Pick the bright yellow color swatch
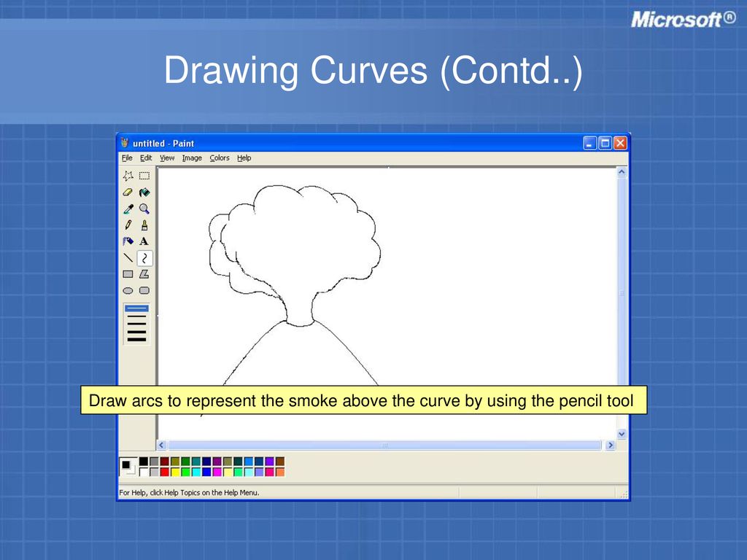Viewport: 747px width, 560px height. pyautogui.click(x=175, y=472)
